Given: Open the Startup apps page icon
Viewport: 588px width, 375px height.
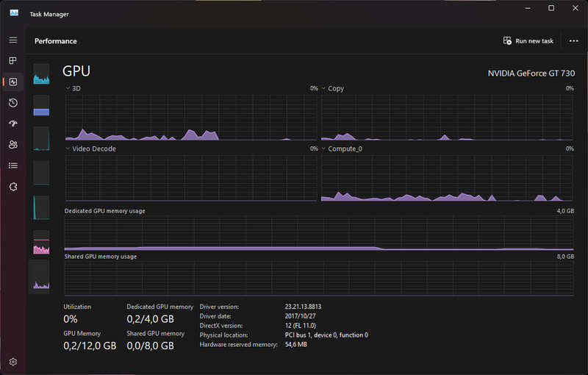Looking at the screenshot, I should pyautogui.click(x=13, y=124).
